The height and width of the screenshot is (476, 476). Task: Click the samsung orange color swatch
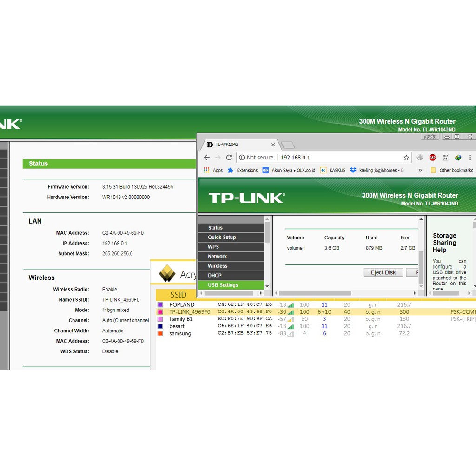160,334
